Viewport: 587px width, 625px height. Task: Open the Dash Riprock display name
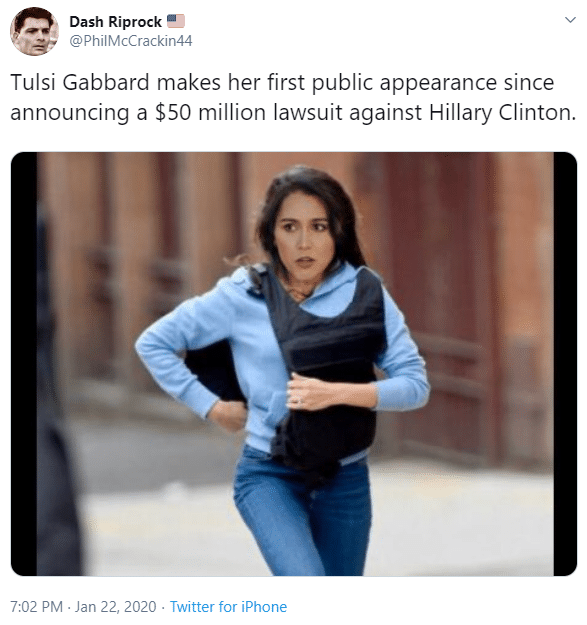pyautogui.click(x=116, y=22)
